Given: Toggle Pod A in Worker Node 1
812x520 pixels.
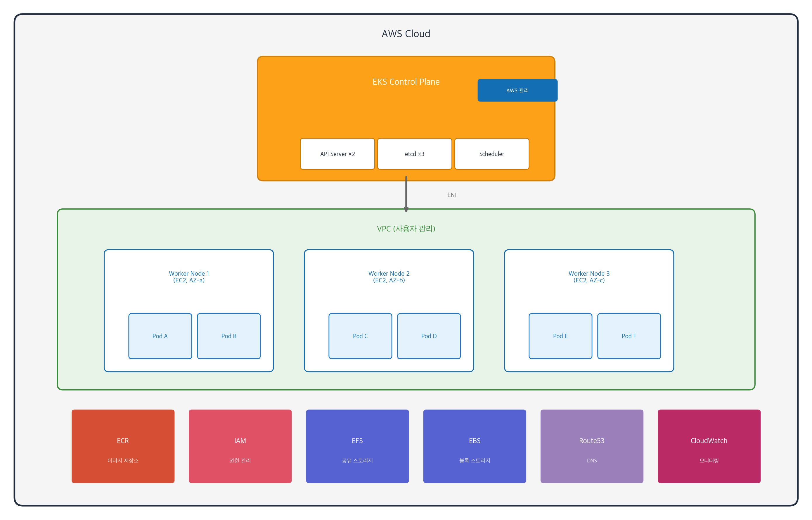Looking at the screenshot, I should pyautogui.click(x=160, y=336).
